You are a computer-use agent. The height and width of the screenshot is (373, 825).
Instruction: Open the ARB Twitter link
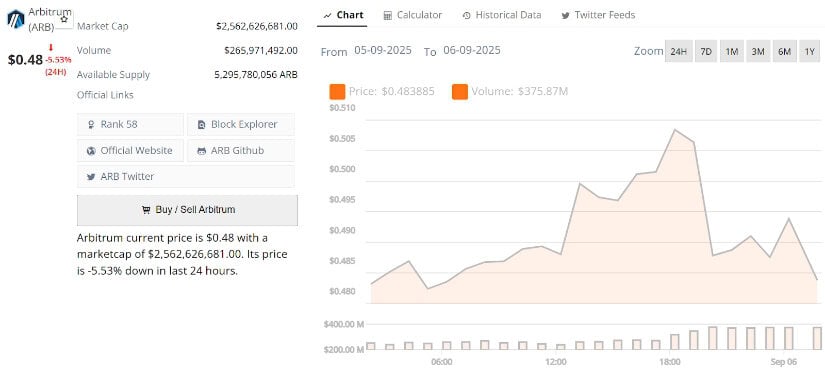(186, 176)
